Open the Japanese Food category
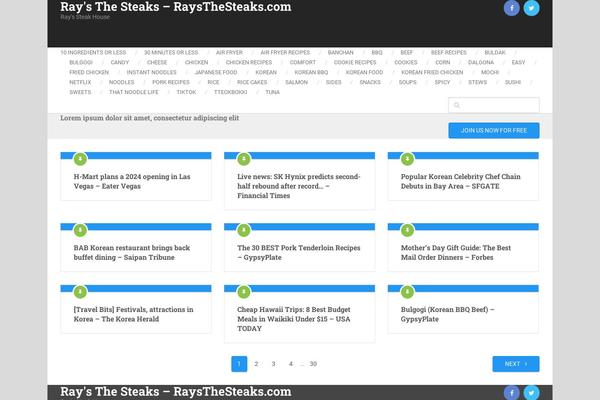Viewport: 600px width, 400px height. point(216,72)
